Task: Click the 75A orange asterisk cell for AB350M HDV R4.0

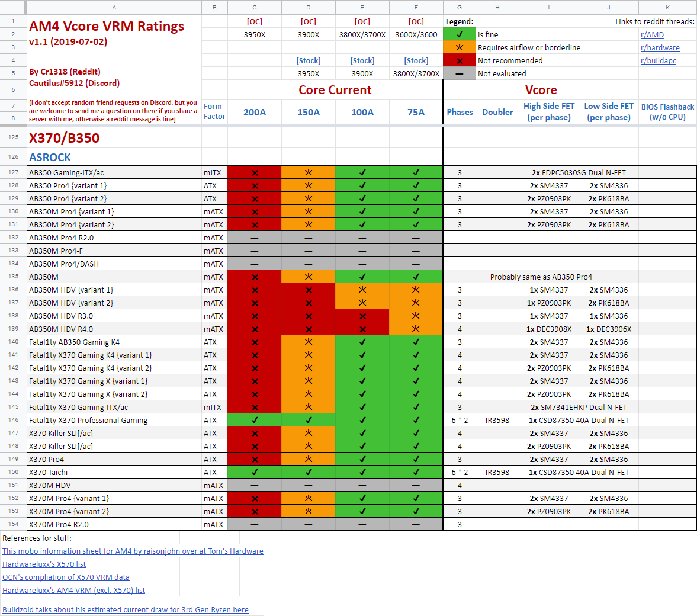Action: (416, 329)
